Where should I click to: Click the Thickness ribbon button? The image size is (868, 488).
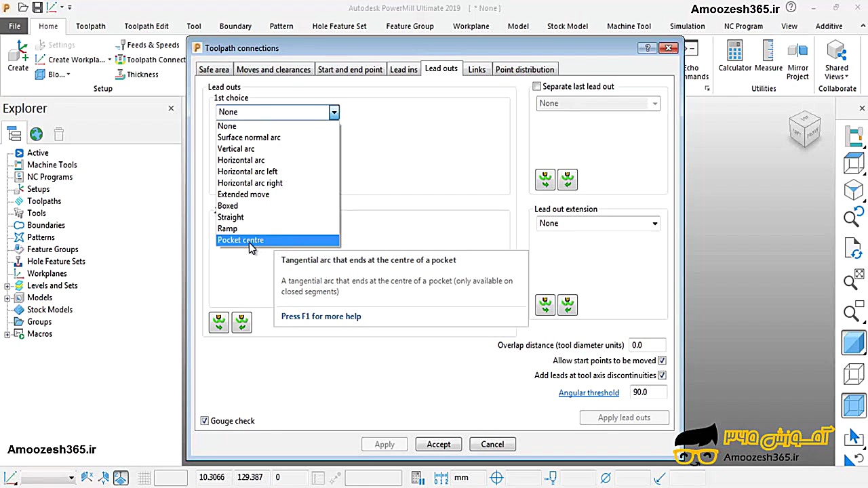136,75
